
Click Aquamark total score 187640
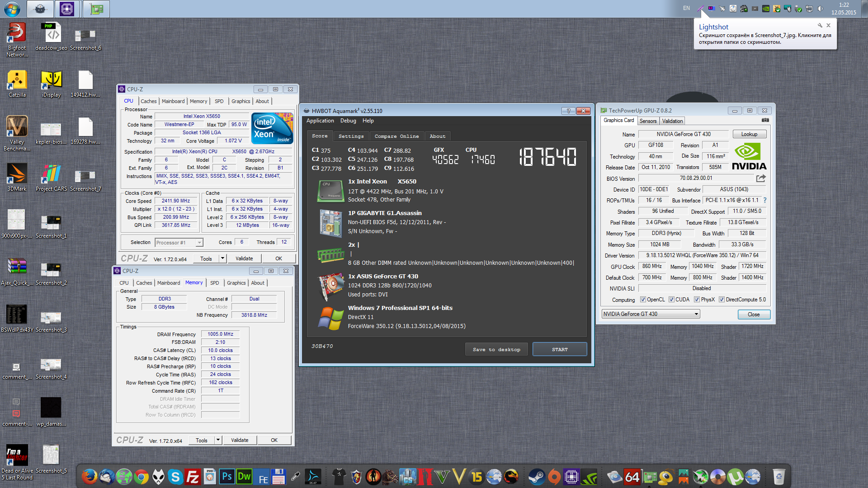coord(547,157)
